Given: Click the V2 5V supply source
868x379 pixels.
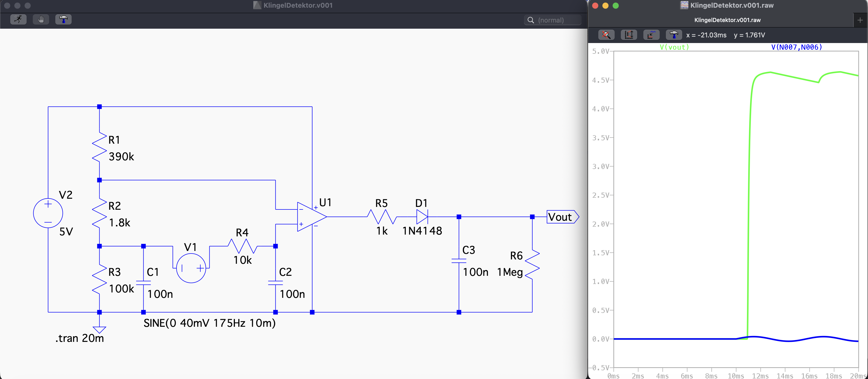Looking at the screenshot, I should click(48, 213).
